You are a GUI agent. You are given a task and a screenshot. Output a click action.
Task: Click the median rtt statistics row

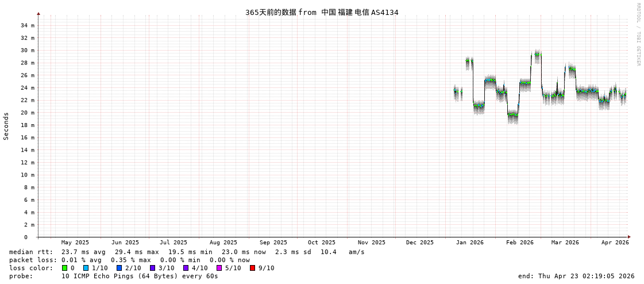[187, 252]
